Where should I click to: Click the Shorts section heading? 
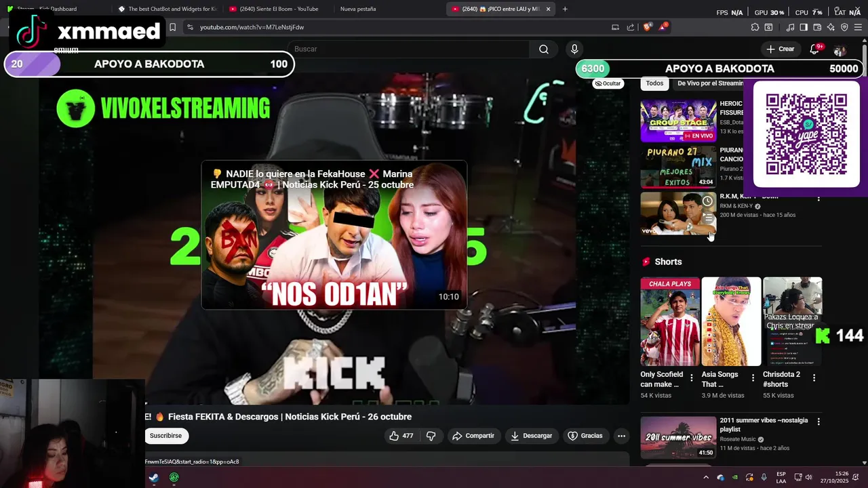pos(668,262)
